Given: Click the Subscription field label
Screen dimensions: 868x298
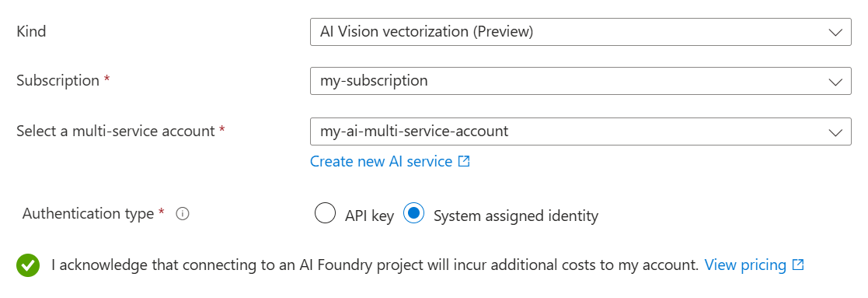Looking at the screenshot, I should 58,81.
